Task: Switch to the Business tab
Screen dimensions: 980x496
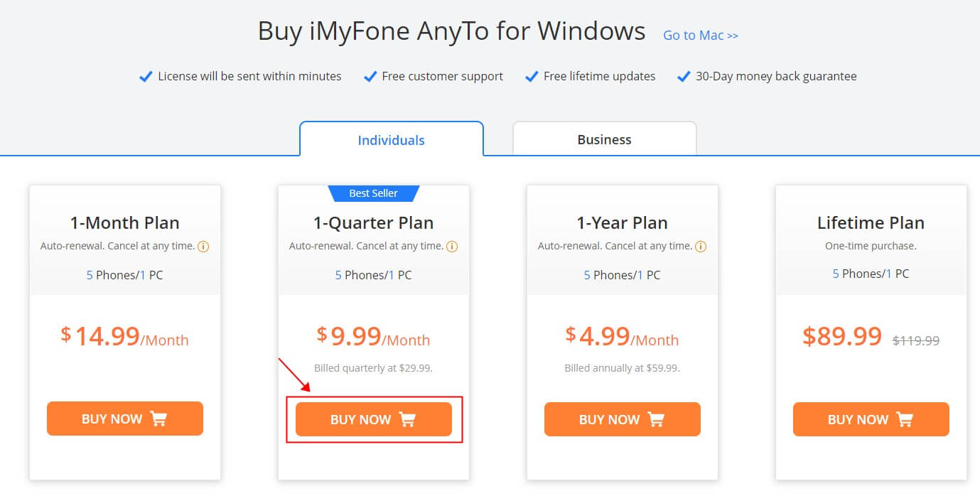Action: pos(605,139)
